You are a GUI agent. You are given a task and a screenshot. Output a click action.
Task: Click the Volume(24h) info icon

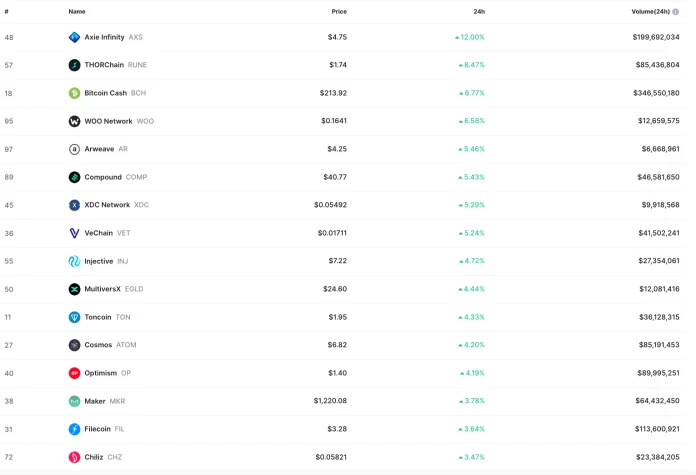click(x=676, y=12)
